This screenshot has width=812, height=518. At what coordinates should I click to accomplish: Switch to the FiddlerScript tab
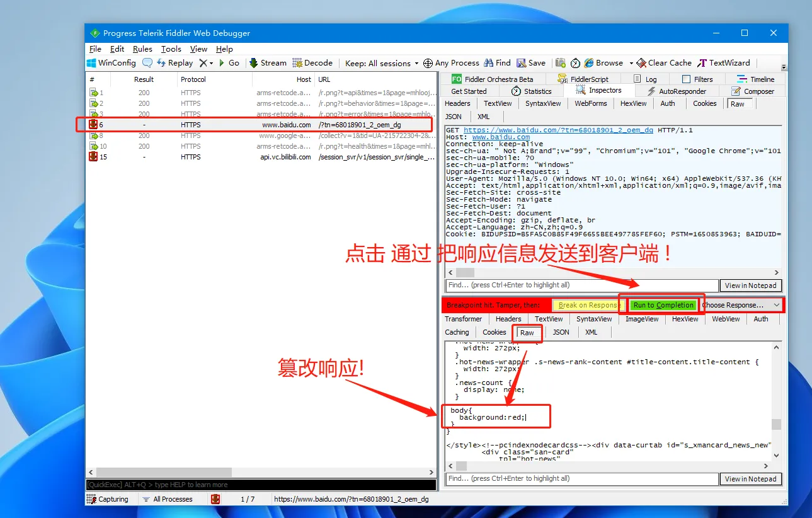[x=583, y=79]
